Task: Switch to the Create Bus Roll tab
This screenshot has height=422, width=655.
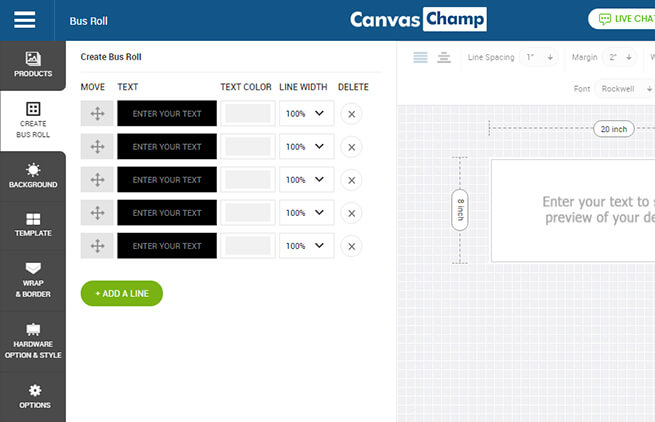Action: point(33,120)
